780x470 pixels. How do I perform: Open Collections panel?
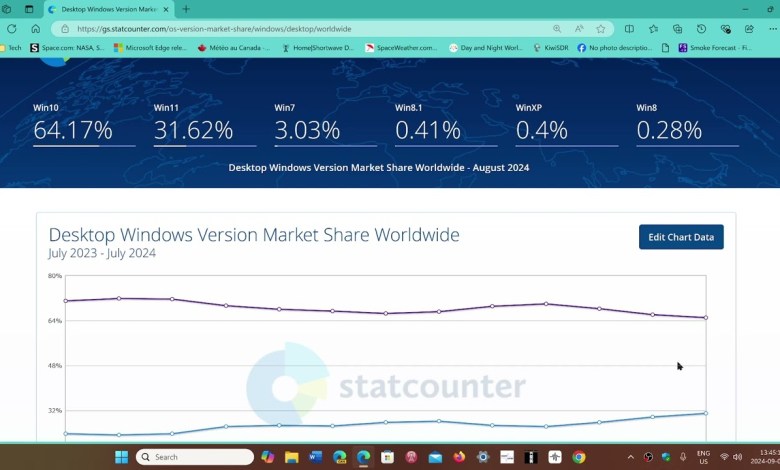677,29
